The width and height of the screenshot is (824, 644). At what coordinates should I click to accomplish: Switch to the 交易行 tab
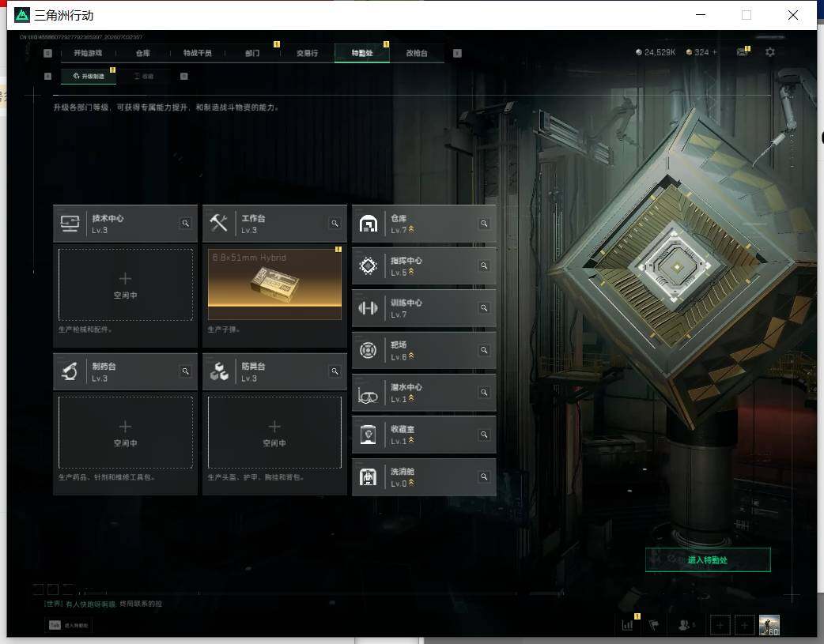click(307, 53)
